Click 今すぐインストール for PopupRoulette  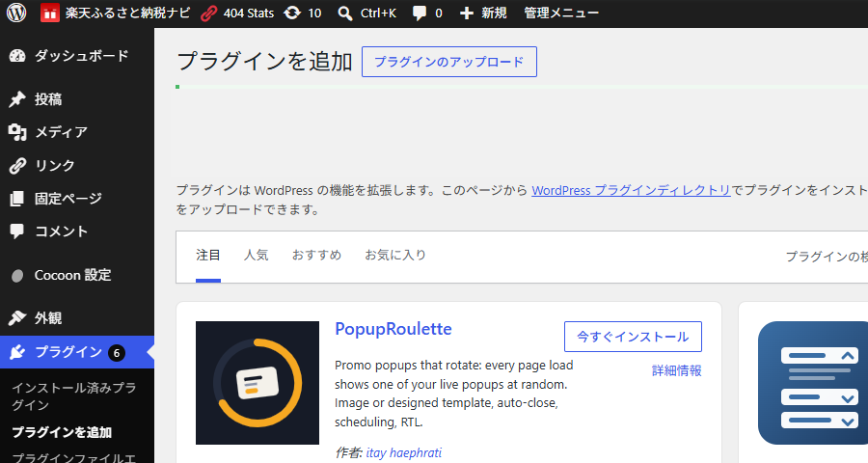pyautogui.click(x=633, y=337)
